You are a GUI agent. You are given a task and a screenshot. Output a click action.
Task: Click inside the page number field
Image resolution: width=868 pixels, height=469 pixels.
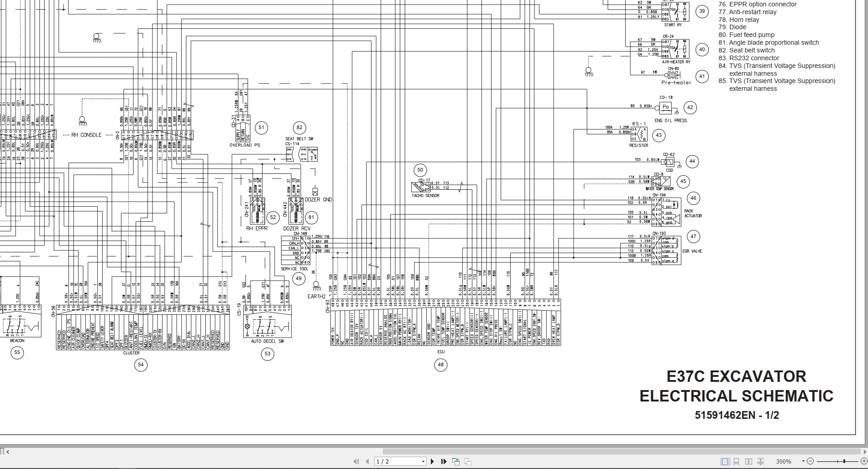pos(392,461)
